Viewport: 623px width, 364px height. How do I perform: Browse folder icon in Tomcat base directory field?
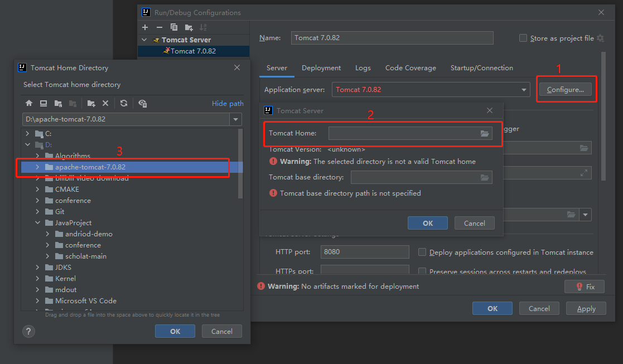pyautogui.click(x=484, y=177)
